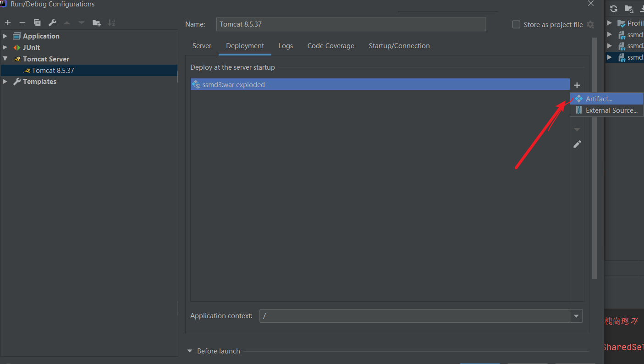
Task: Enable Store as project file checkbox
Action: pos(516,25)
